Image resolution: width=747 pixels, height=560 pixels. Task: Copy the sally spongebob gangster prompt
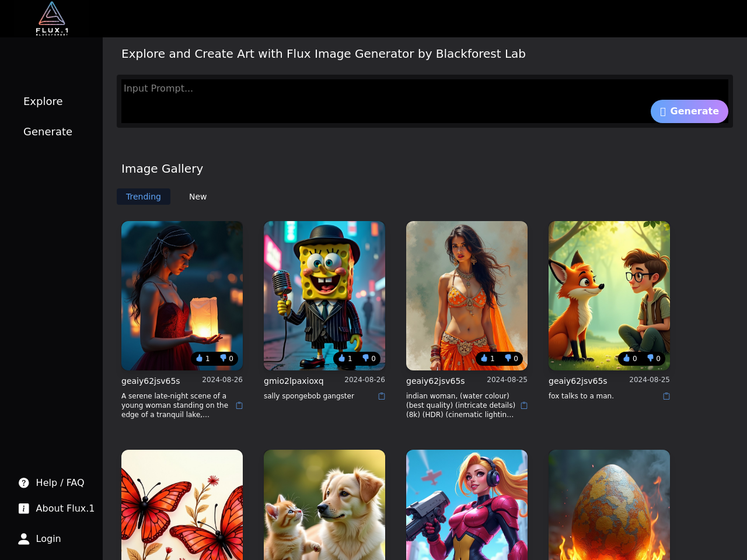point(382,396)
